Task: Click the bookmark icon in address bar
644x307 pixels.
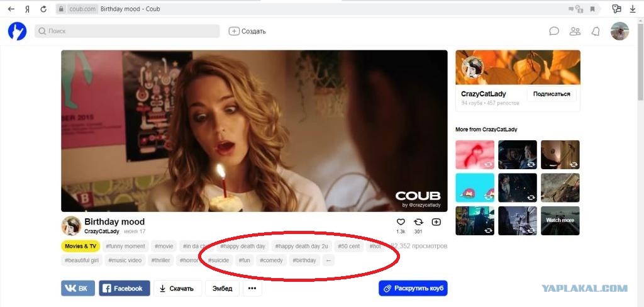Action: (592, 9)
